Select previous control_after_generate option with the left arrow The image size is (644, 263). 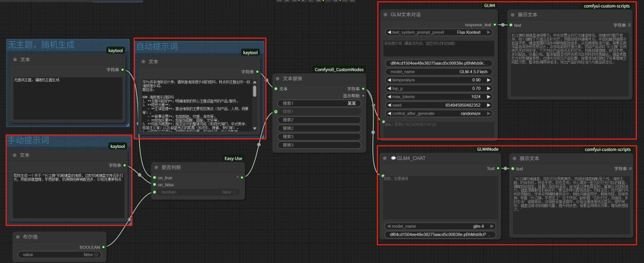[x=389, y=113]
